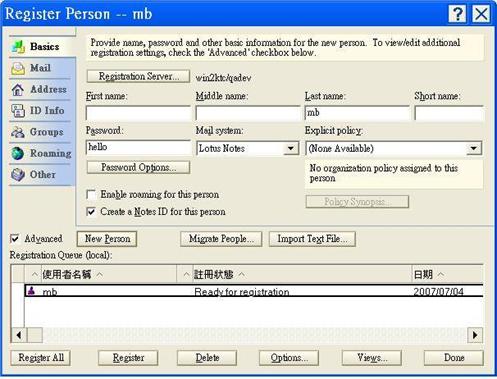Uncheck Create a Notes ID for this person
The width and height of the screenshot is (497, 379).
click(x=91, y=212)
